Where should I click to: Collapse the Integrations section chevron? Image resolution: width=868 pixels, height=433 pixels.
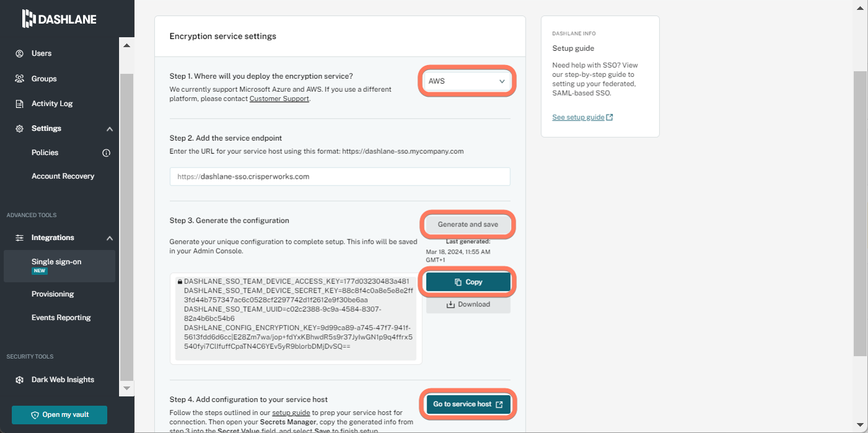coord(110,238)
